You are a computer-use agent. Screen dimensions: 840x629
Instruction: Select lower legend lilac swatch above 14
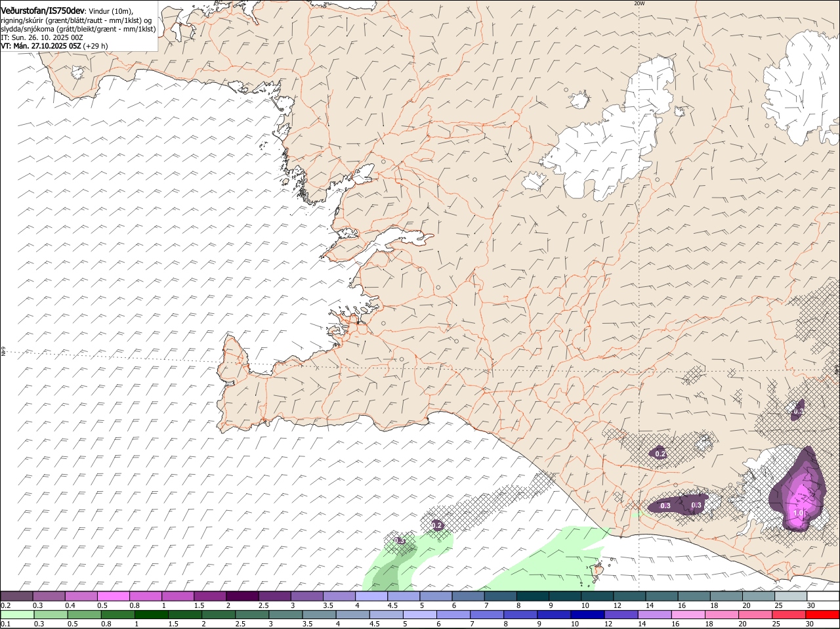[654, 615]
